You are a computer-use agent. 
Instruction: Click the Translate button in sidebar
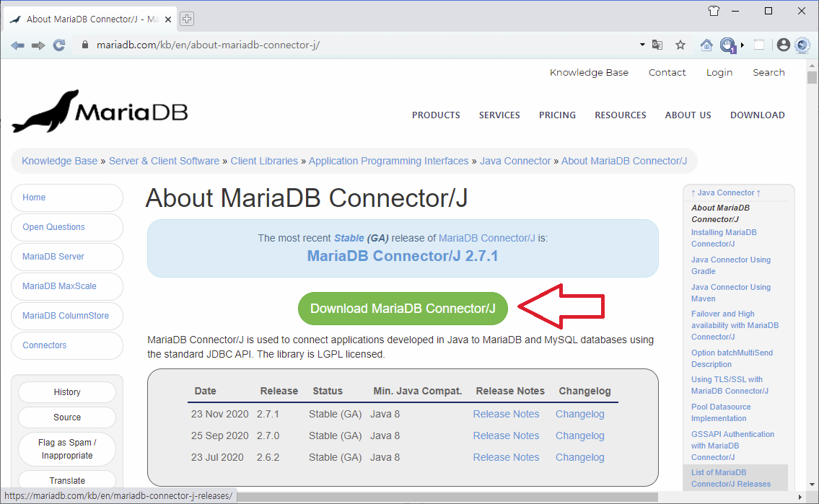[x=67, y=480]
